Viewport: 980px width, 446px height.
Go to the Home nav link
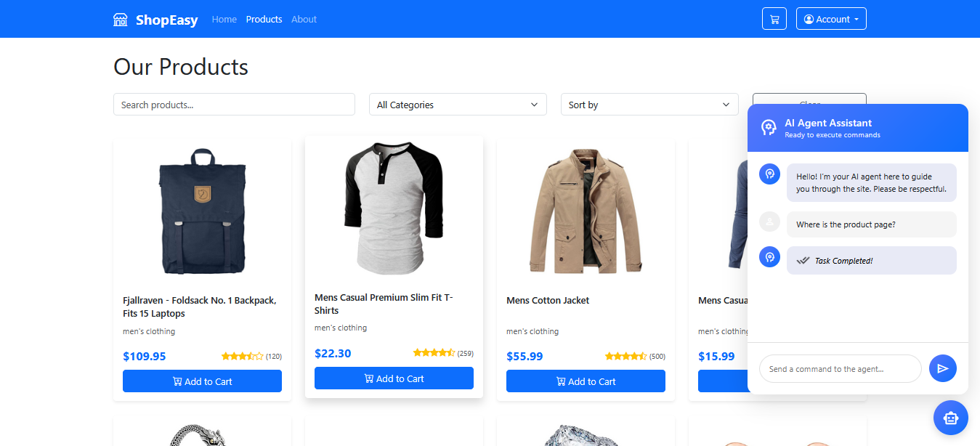pyautogui.click(x=224, y=19)
